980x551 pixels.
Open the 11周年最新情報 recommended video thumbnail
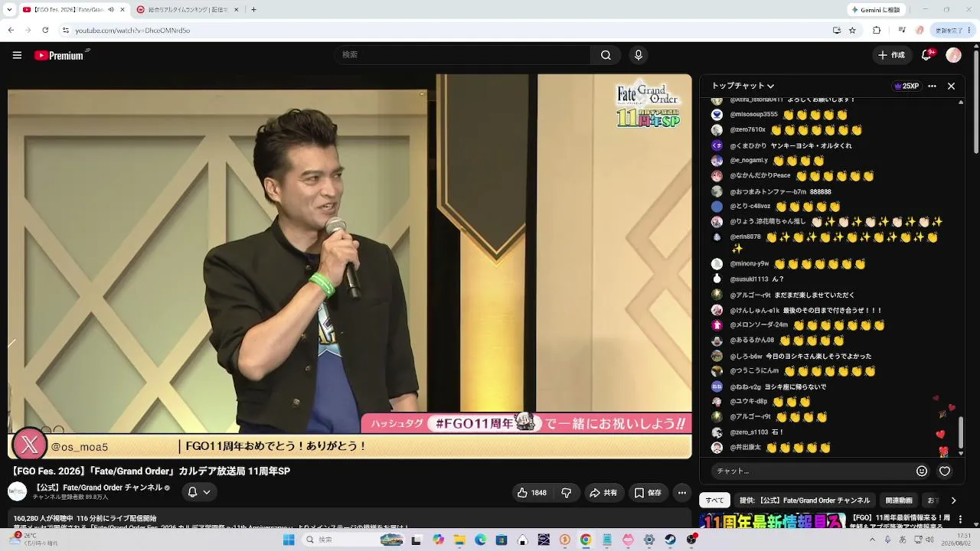point(773,520)
